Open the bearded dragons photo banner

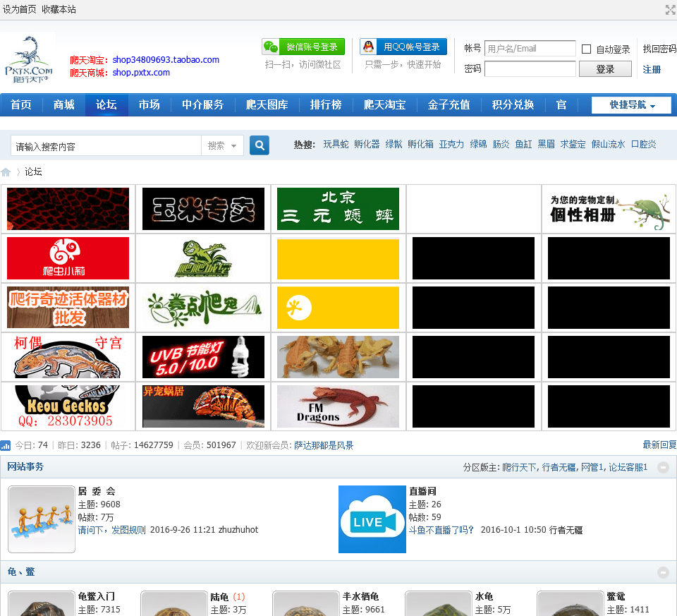point(338,357)
